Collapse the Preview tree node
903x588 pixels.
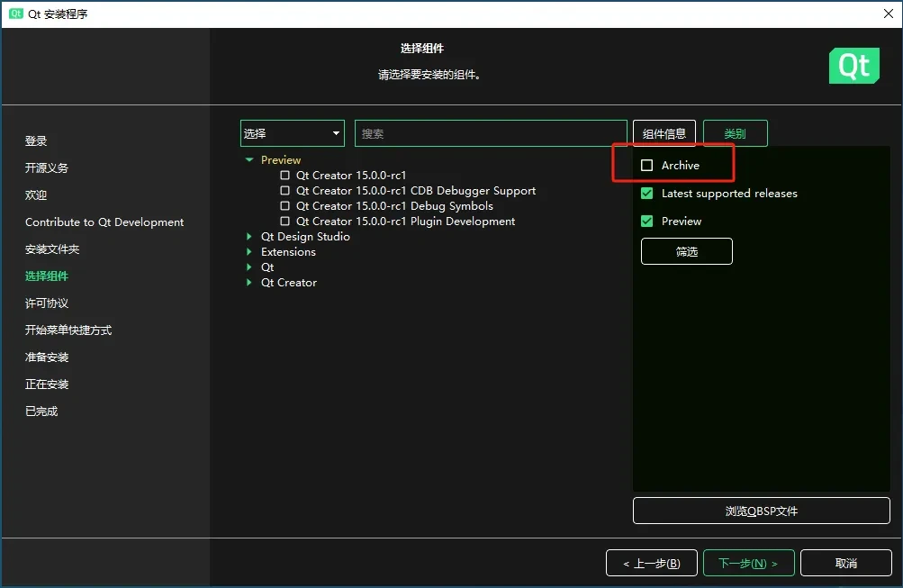248,159
